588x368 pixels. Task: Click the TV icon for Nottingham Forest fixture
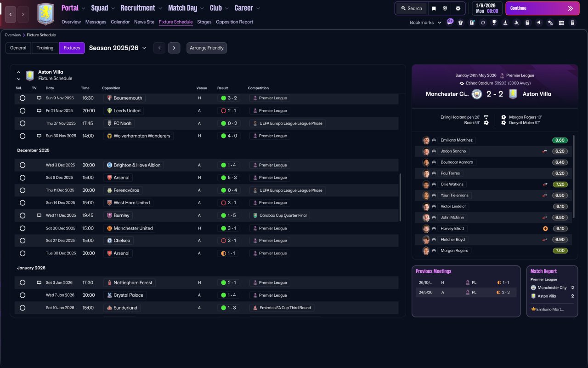[x=39, y=282]
